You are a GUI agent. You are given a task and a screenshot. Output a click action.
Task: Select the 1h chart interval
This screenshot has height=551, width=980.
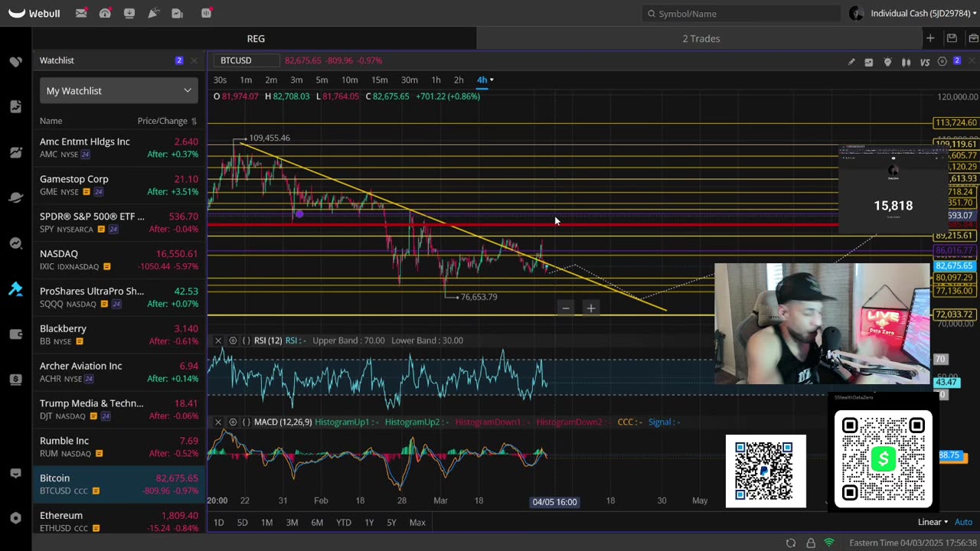pos(436,80)
